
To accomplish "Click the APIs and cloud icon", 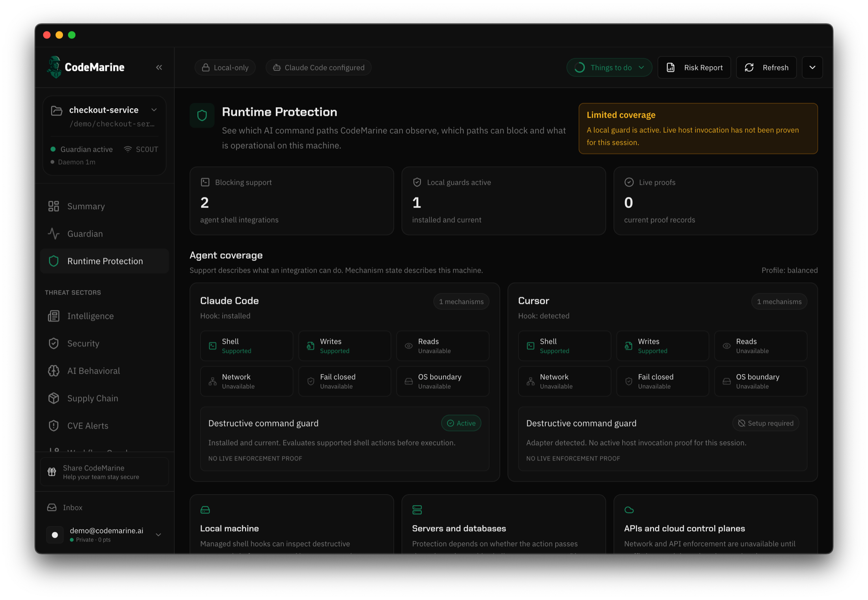I will click(x=629, y=510).
